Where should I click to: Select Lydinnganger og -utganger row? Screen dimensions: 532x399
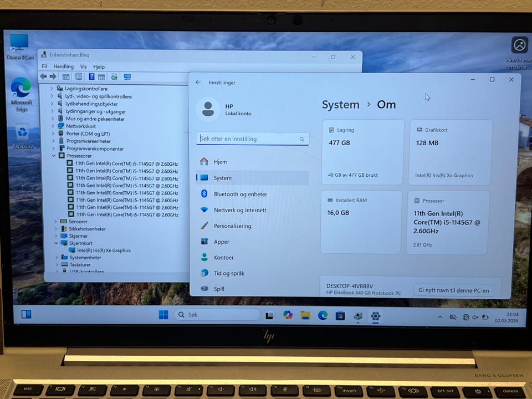[x=95, y=111]
